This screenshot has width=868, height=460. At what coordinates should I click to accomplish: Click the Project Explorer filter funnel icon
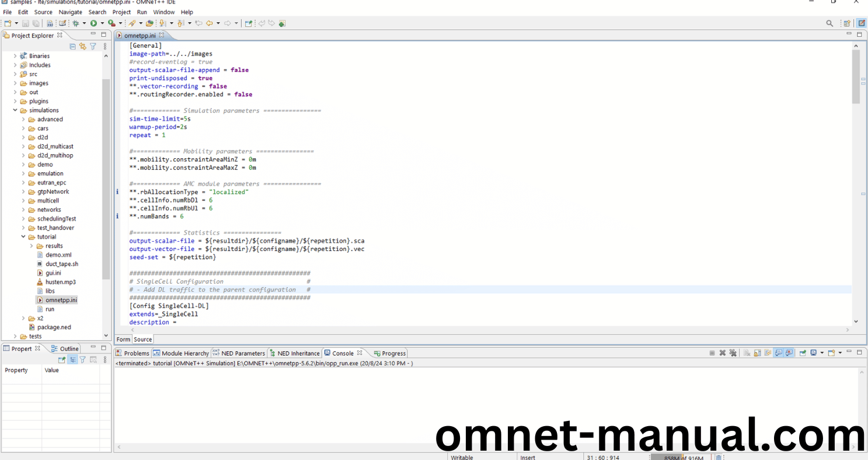point(93,46)
